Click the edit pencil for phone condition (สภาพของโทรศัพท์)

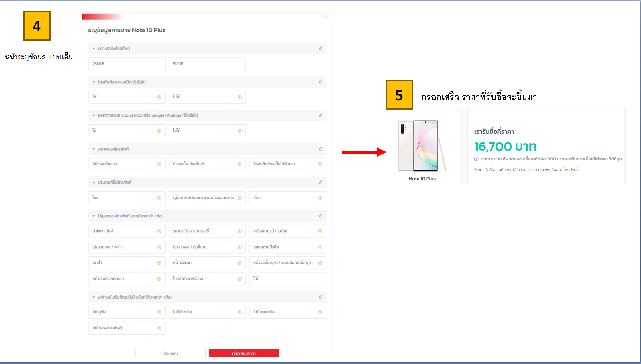coord(321,148)
